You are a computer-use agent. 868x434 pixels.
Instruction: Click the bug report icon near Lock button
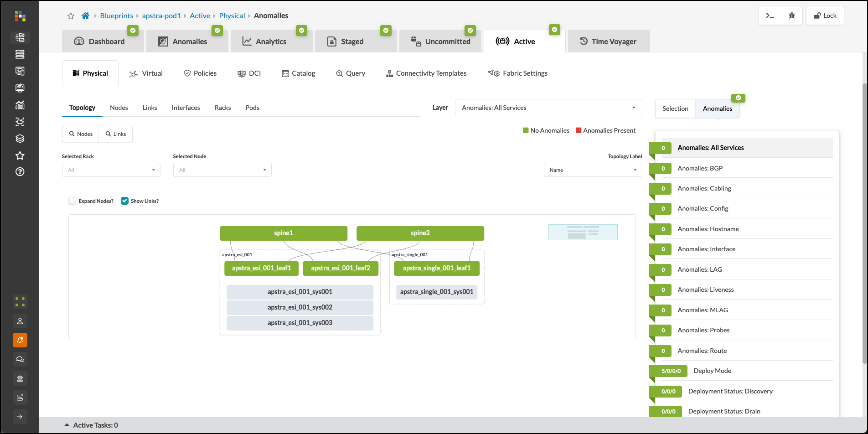(791, 15)
